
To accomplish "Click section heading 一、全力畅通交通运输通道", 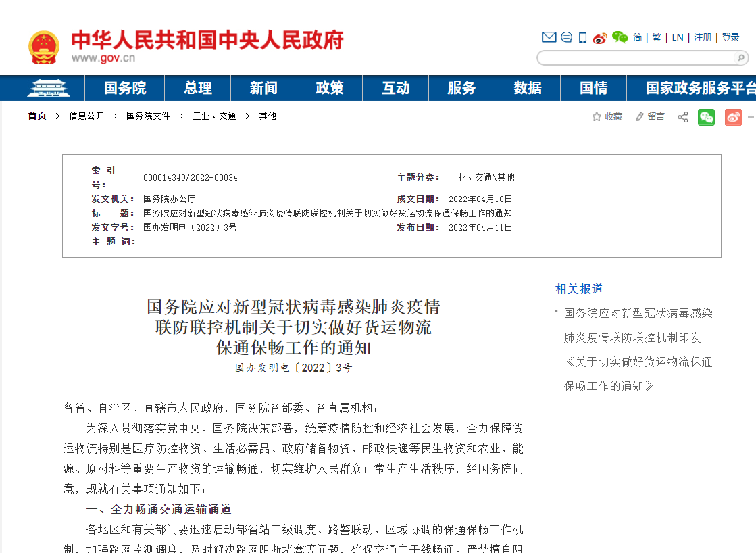I will (159, 509).
